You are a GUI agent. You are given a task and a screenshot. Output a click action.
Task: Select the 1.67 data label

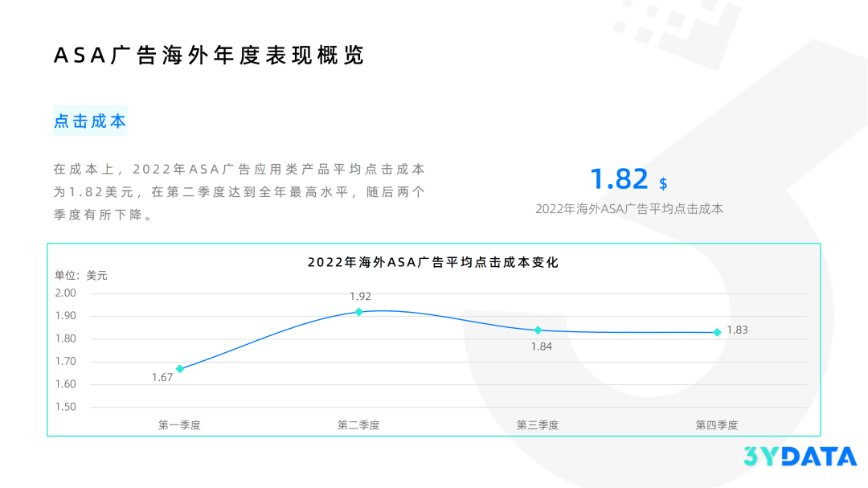tap(162, 377)
